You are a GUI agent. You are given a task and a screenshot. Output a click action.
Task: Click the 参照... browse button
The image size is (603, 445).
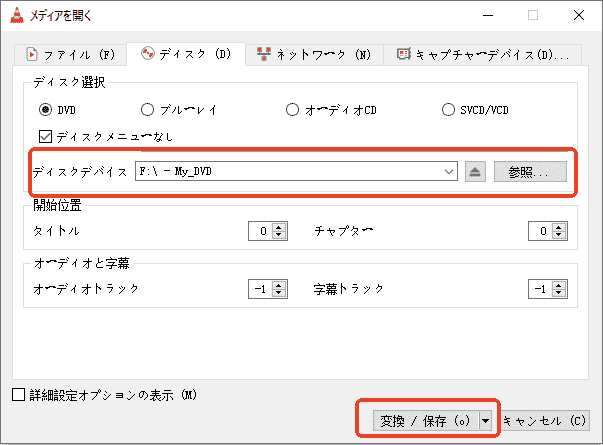530,172
